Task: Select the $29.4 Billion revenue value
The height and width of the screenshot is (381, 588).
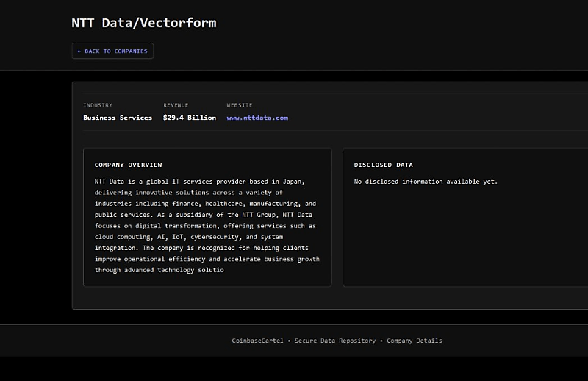Action: tap(190, 118)
